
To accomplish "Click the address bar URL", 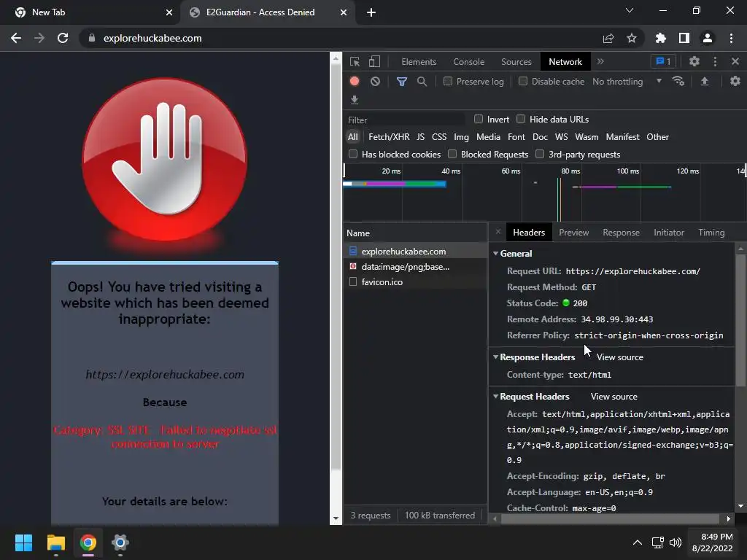I will pyautogui.click(x=152, y=38).
